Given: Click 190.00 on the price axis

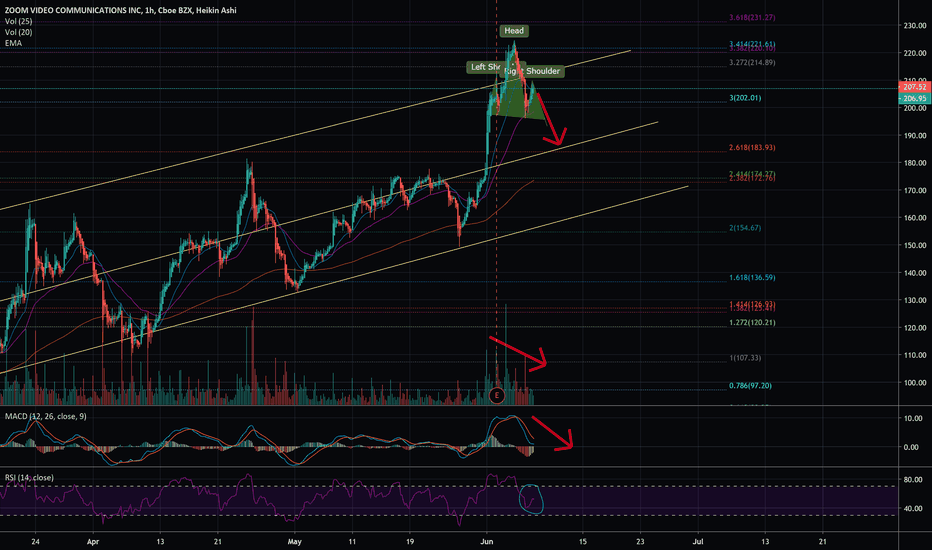Looking at the screenshot, I should click(915, 136).
